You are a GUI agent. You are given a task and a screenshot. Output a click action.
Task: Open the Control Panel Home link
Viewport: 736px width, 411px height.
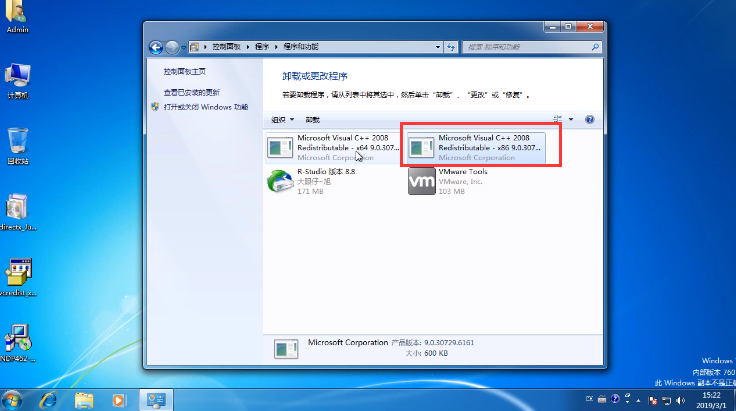click(184, 71)
